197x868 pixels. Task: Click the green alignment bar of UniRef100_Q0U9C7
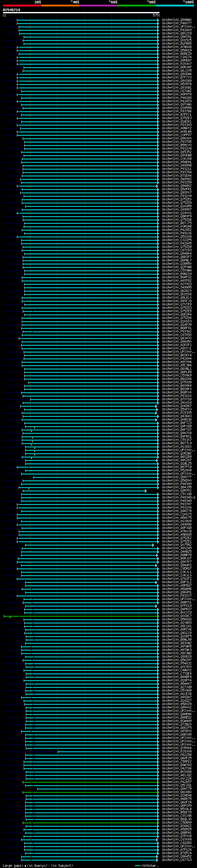pyautogui.click(x=81, y=616)
